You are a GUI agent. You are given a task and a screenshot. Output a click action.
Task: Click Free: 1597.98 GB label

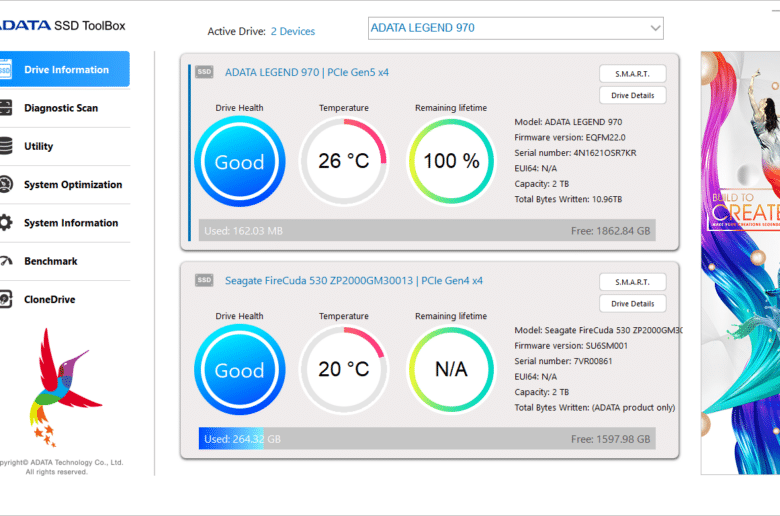(610, 439)
